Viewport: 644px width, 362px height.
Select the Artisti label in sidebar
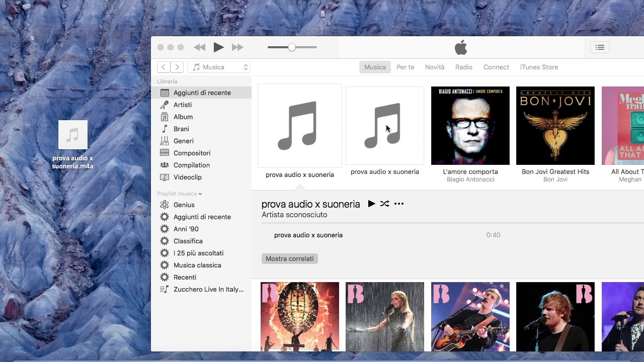point(183,105)
